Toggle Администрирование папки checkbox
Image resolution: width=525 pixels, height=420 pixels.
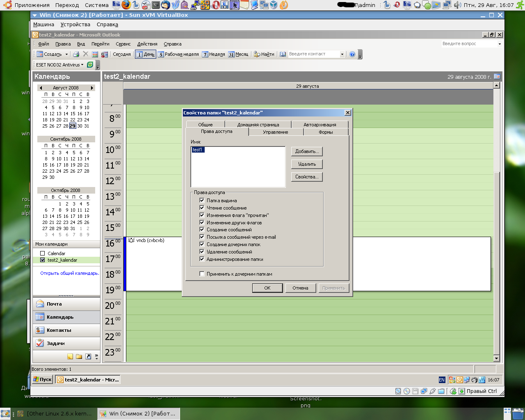pos(202,259)
